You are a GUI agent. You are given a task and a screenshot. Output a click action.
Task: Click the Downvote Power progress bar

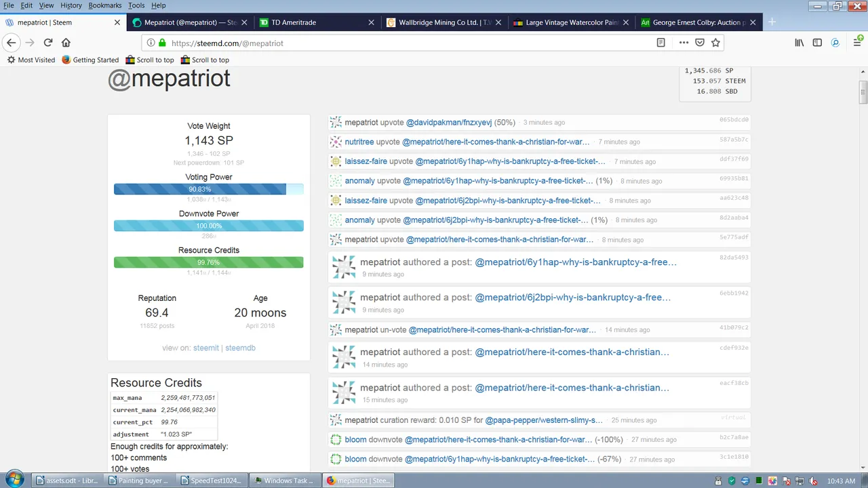(x=209, y=226)
